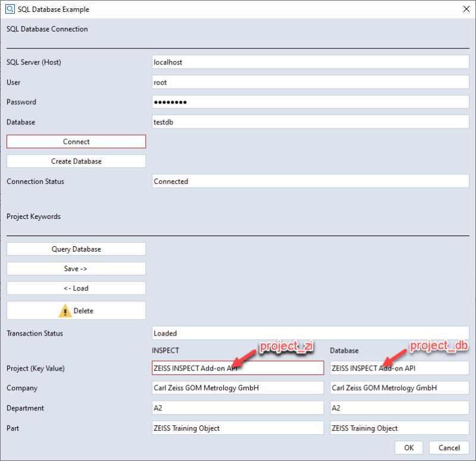Click the Create Database button
476x461 pixels.
(76, 161)
